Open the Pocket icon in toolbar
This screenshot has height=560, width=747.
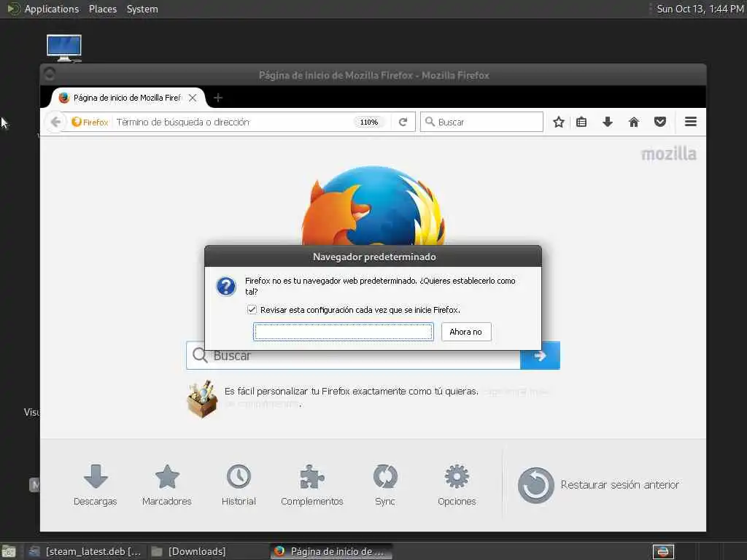(659, 122)
